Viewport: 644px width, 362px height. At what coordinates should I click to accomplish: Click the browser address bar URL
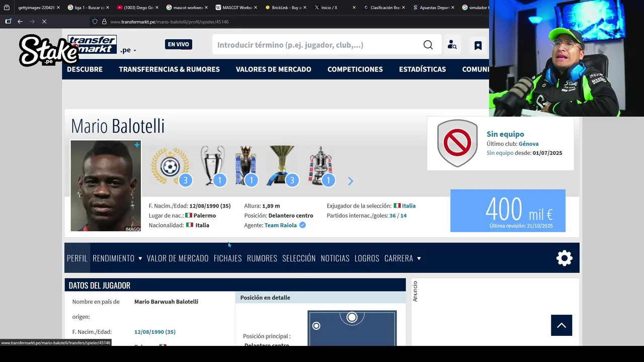[170, 22]
